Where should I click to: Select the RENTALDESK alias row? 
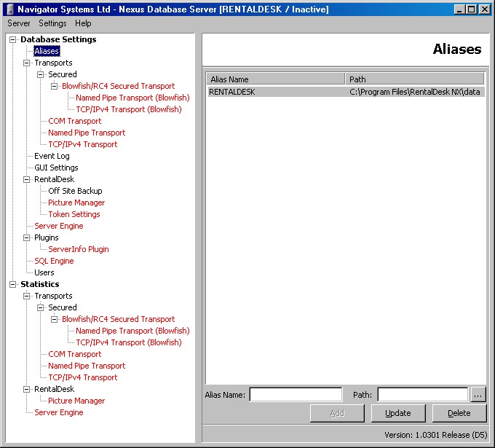pos(346,92)
